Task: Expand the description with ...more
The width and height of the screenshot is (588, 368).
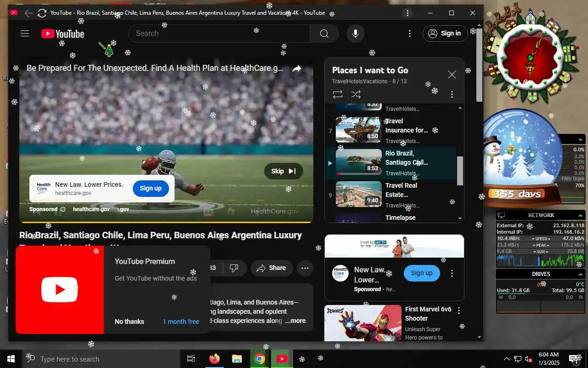Action: [295, 321]
